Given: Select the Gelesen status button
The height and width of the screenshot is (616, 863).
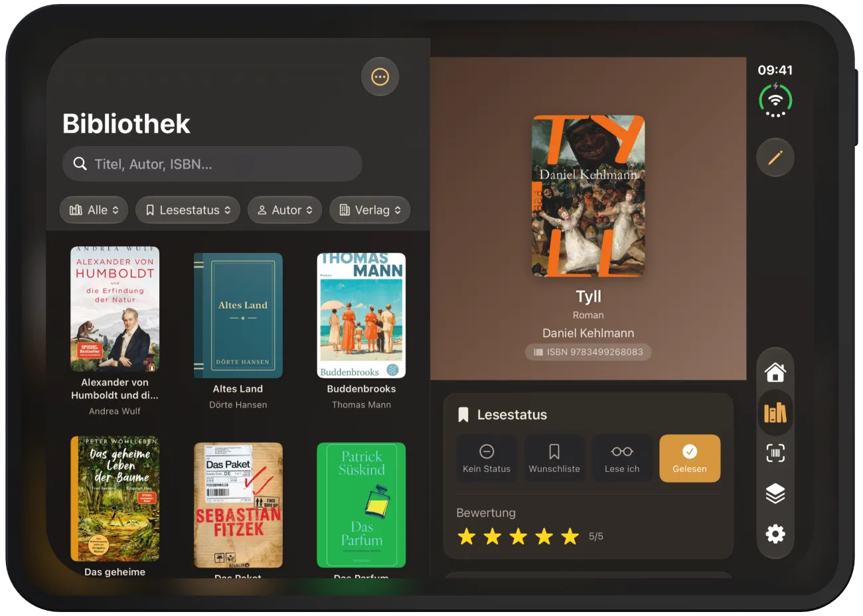Looking at the screenshot, I should pos(690,459).
